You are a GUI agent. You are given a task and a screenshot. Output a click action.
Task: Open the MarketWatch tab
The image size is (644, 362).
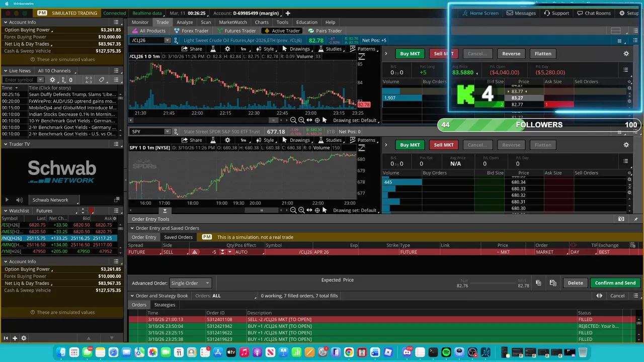pyautogui.click(x=233, y=22)
